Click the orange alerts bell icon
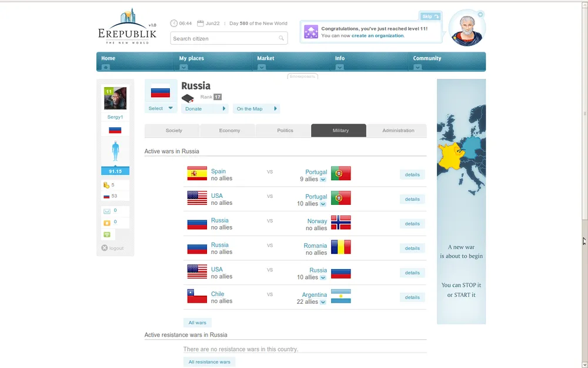 coord(107,223)
